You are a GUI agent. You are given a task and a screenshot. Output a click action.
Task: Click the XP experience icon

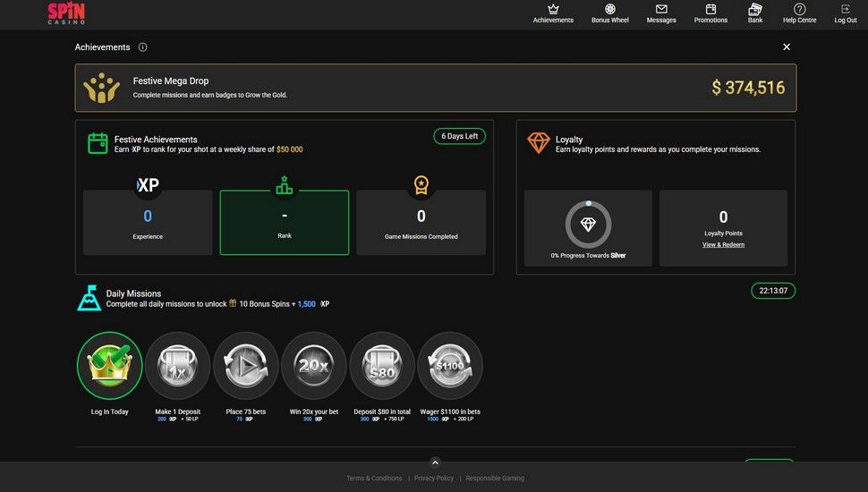[148, 185]
